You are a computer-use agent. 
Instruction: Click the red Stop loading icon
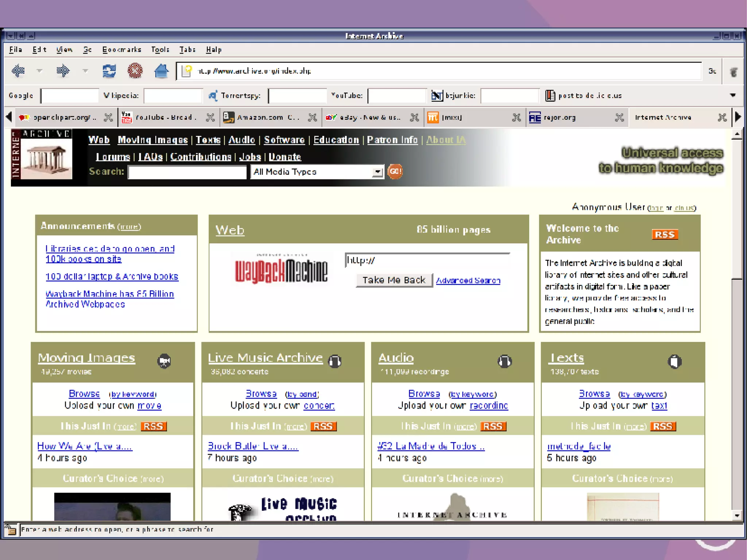coord(135,70)
